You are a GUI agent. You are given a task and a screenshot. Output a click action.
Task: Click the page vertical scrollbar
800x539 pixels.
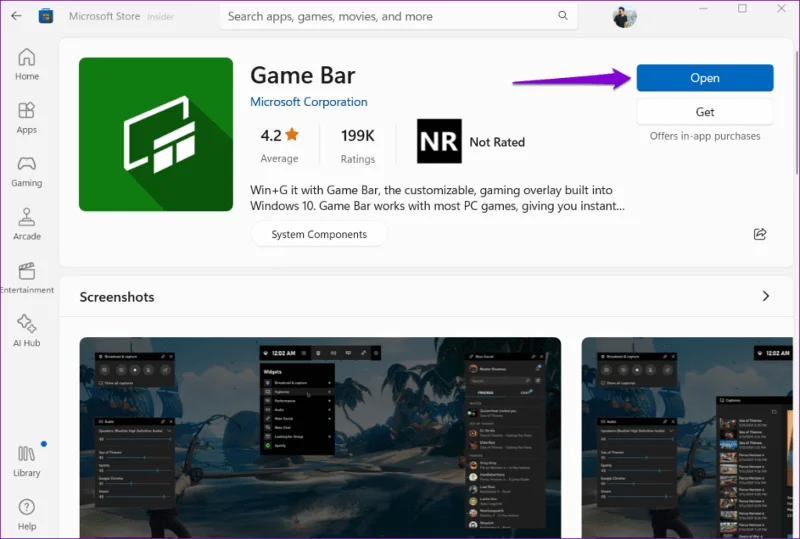pos(796,112)
